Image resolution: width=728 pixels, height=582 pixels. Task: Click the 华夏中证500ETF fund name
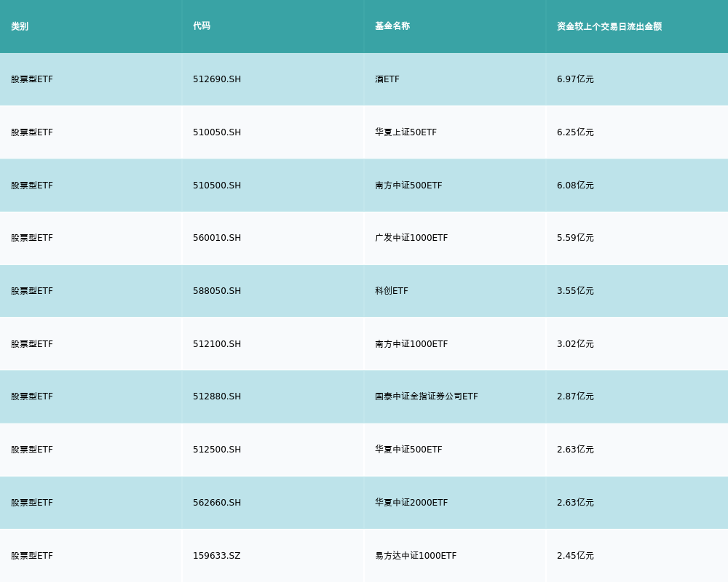tap(408, 450)
